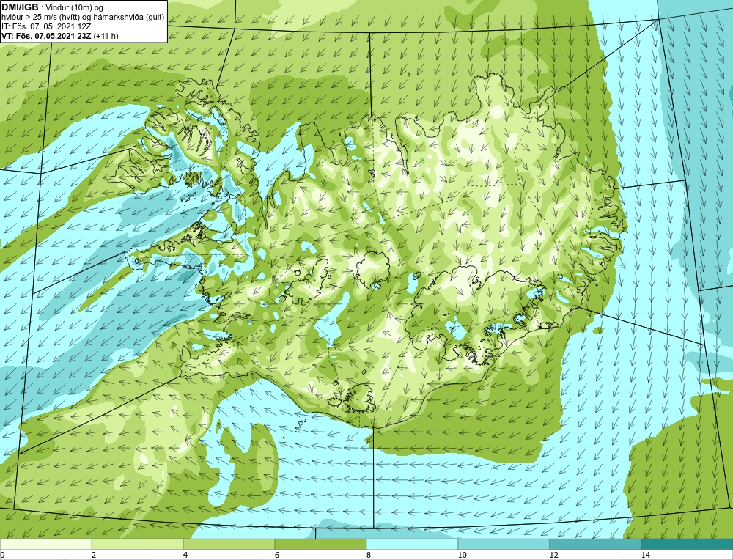This screenshot has height=560, width=733.
Task: Click the 4–6 m/s green swatch
Action: (229, 544)
